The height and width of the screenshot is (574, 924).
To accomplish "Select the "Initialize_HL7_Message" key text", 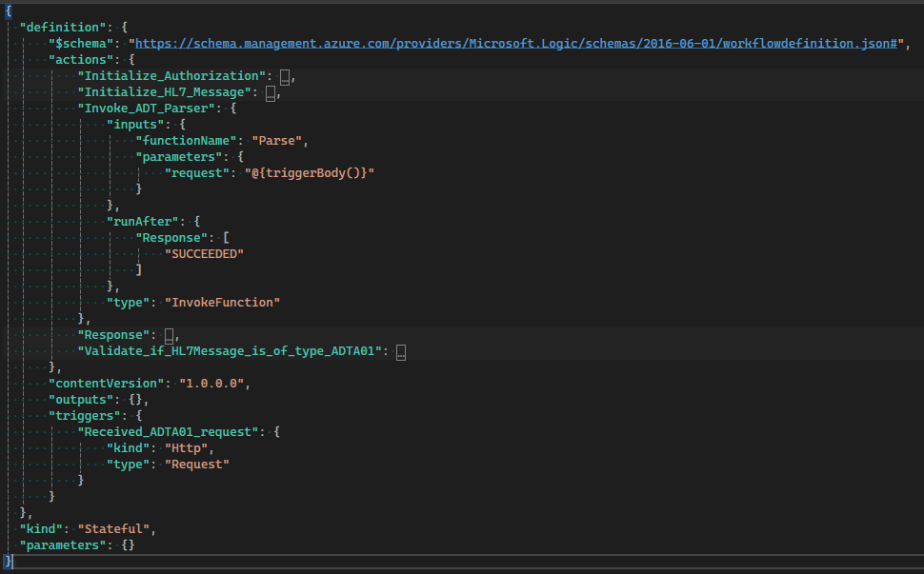I will coord(165,91).
